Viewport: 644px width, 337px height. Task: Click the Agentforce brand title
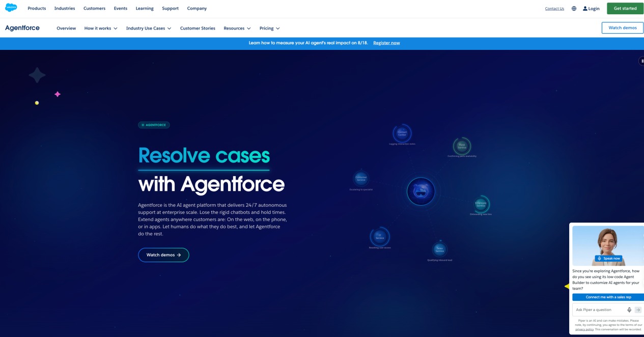click(x=22, y=28)
